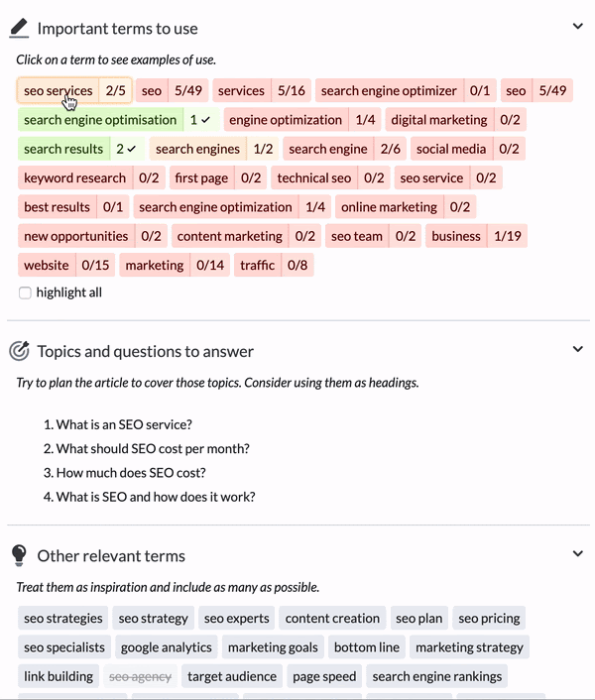This screenshot has height=700, width=595.
Task: Click the lightbulb icon beside Other relevant terms
Action: coord(19,555)
